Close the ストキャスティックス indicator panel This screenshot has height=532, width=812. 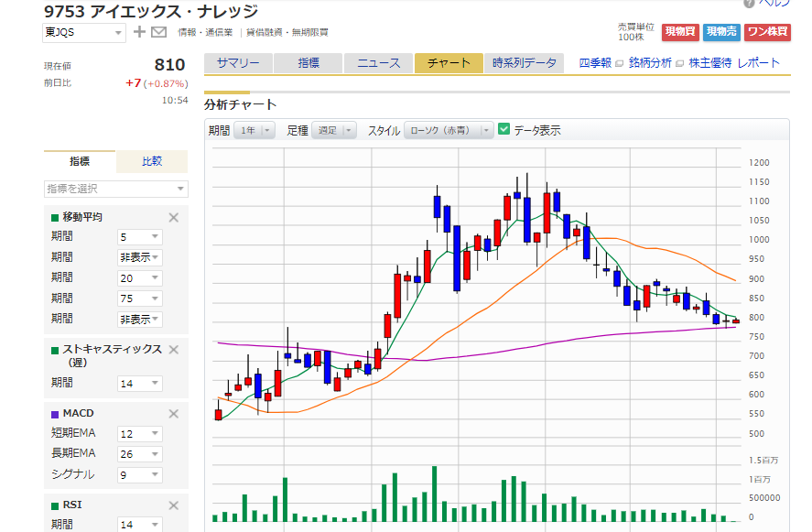173,349
